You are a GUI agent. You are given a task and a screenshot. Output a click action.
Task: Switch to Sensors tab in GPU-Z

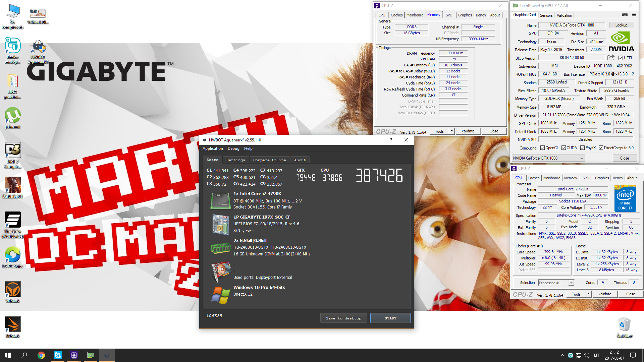[546, 15]
